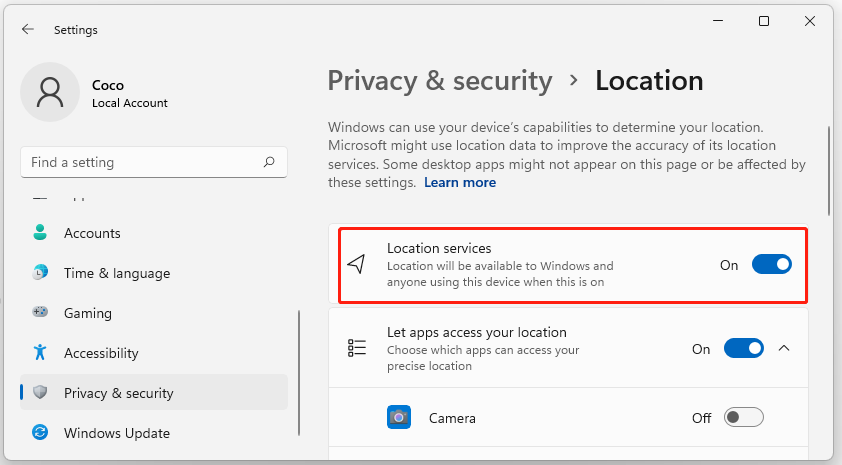The height and width of the screenshot is (465, 842).
Task: Click the sidebar navigation scrollbar
Action: pyautogui.click(x=299, y=373)
